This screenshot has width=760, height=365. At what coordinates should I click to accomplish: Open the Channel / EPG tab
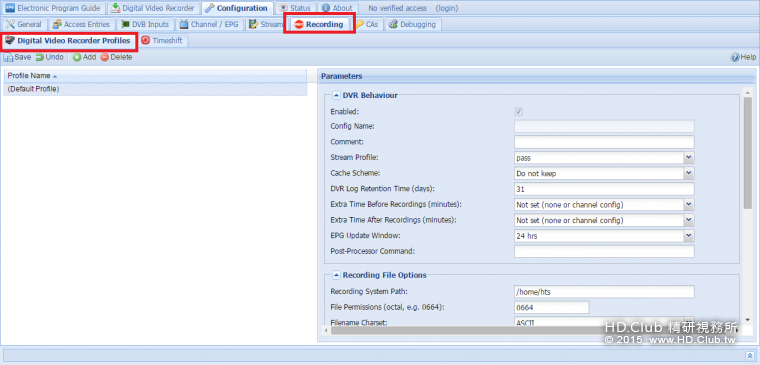(x=209, y=24)
